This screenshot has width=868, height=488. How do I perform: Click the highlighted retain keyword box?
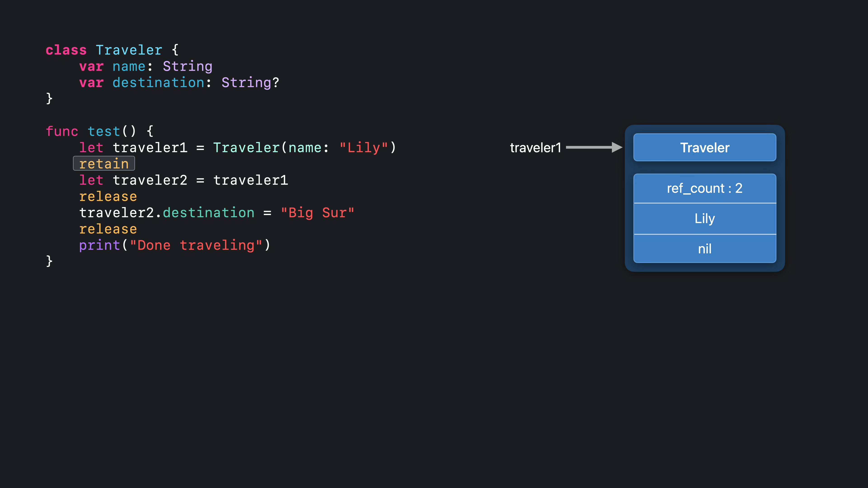pyautogui.click(x=104, y=164)
